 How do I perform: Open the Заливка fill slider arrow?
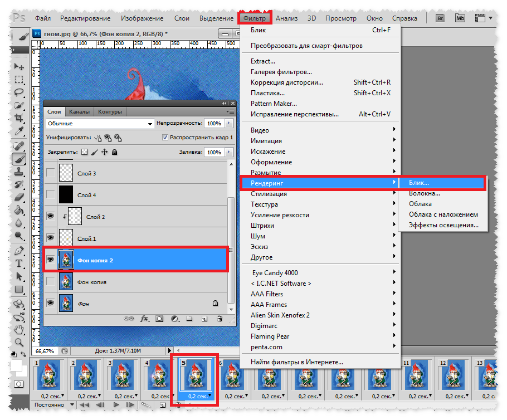pos(229,152)
